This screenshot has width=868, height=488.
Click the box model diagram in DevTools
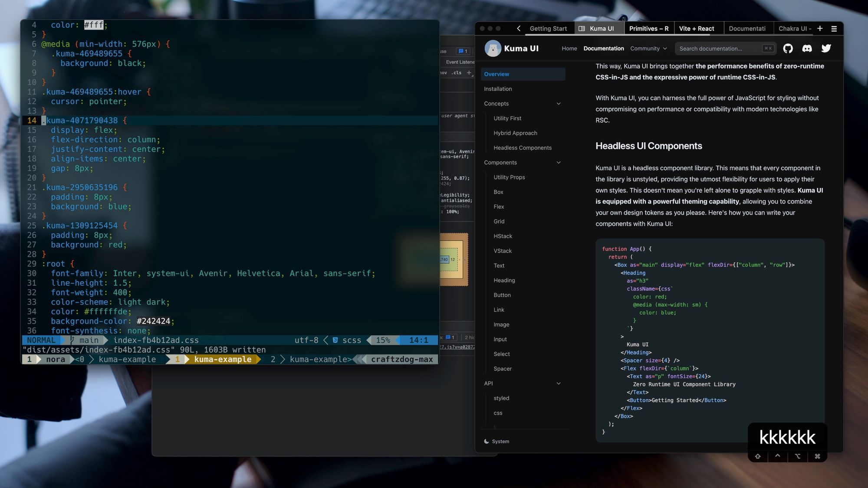(x=454, y=259)
